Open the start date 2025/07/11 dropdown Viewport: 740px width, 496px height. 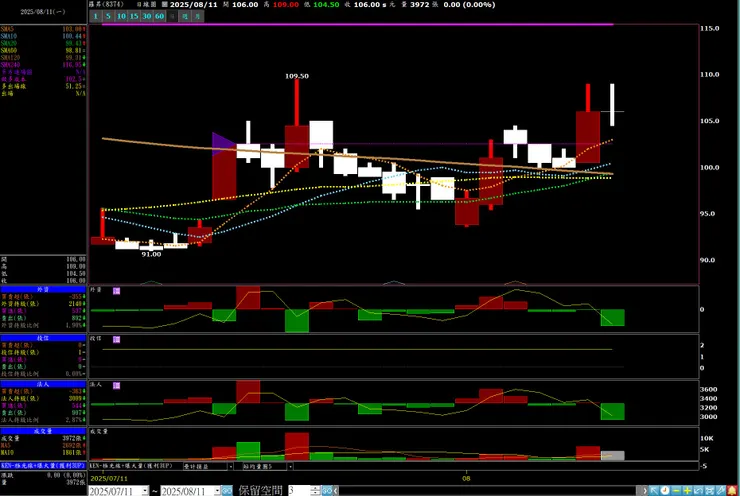[x=145, y=491]
